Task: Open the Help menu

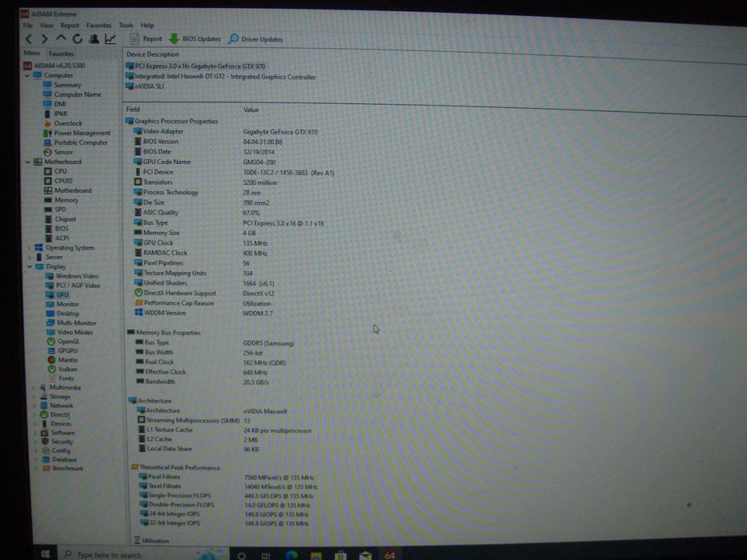Action: coord(147,26)
